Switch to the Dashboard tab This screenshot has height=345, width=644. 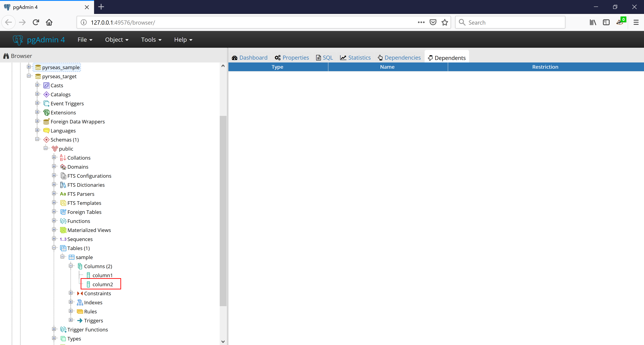(x=250, y=58)
